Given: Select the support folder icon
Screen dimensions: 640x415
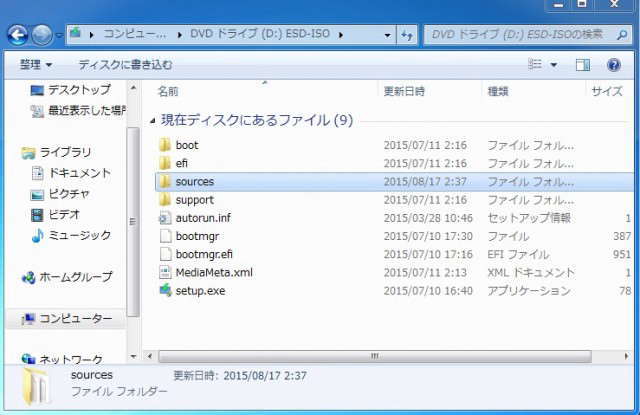Looking at the screenshot, I should (x=165, y=200).
